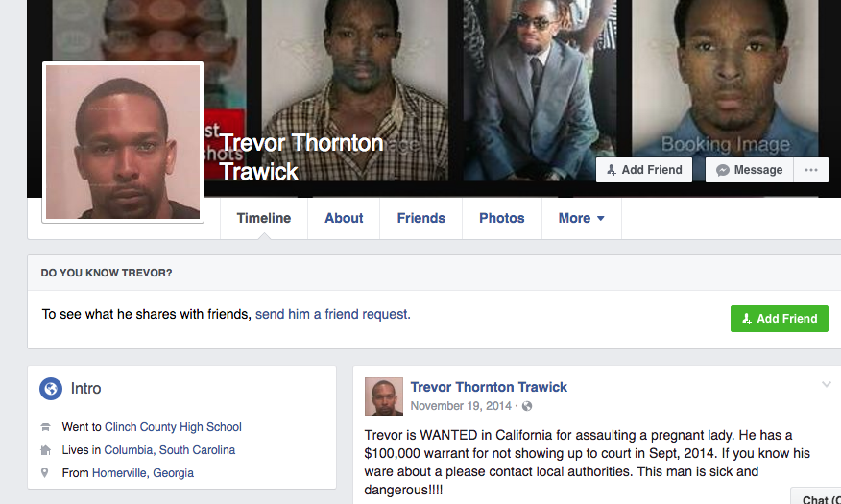Switch to the Timeline tab
This screenshot has height=504, width=841.
click(x=264, y=218)
